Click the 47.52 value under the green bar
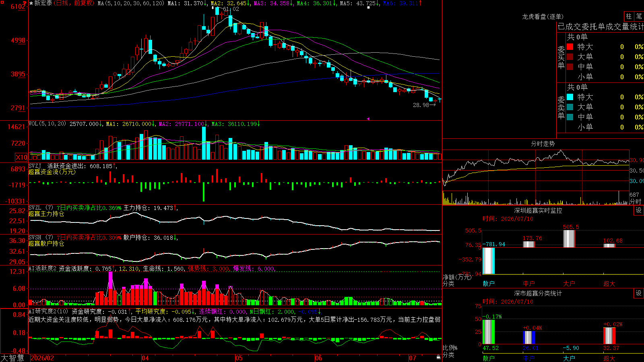 (491, 348)
